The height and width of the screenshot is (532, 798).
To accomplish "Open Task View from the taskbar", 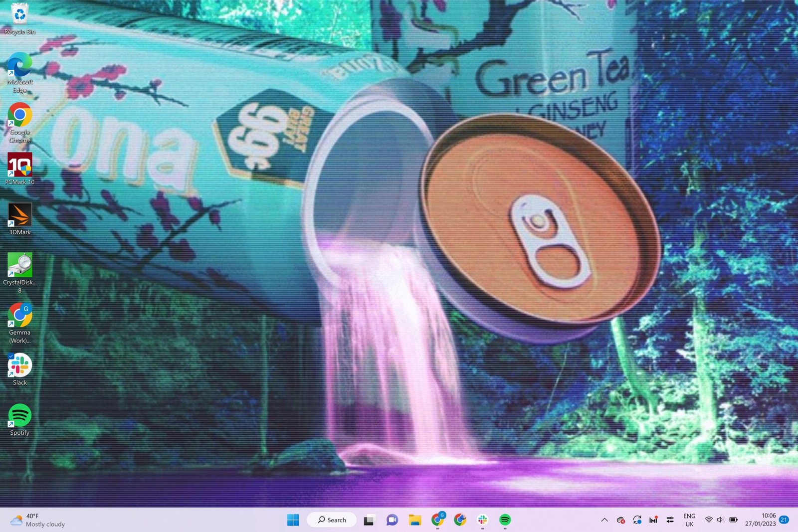I will [369, 520].
